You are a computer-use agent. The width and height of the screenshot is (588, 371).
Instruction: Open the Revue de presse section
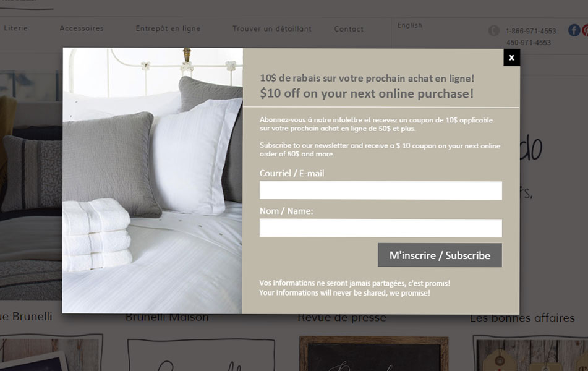[342, 318]
